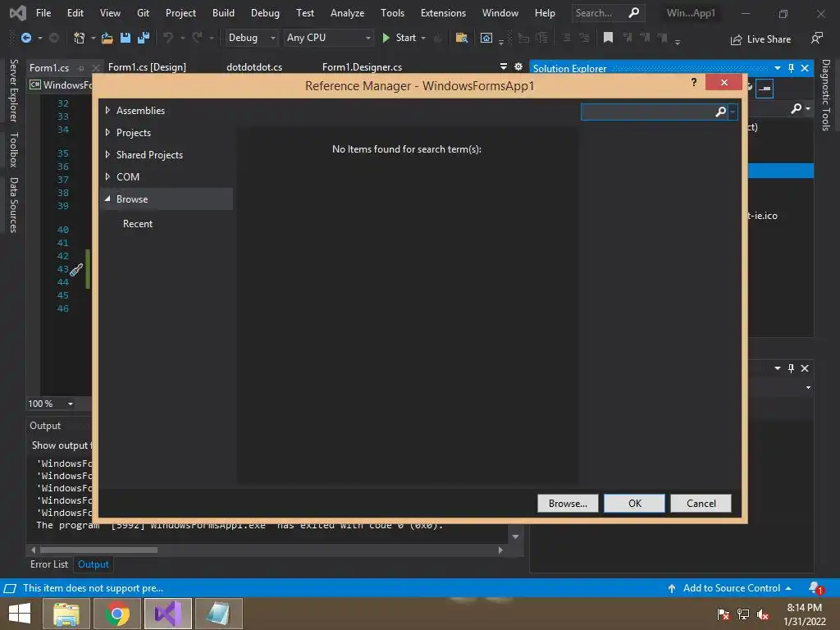Click the find in files folder icon
Viewport: 840px width, 630px height.
461,38
